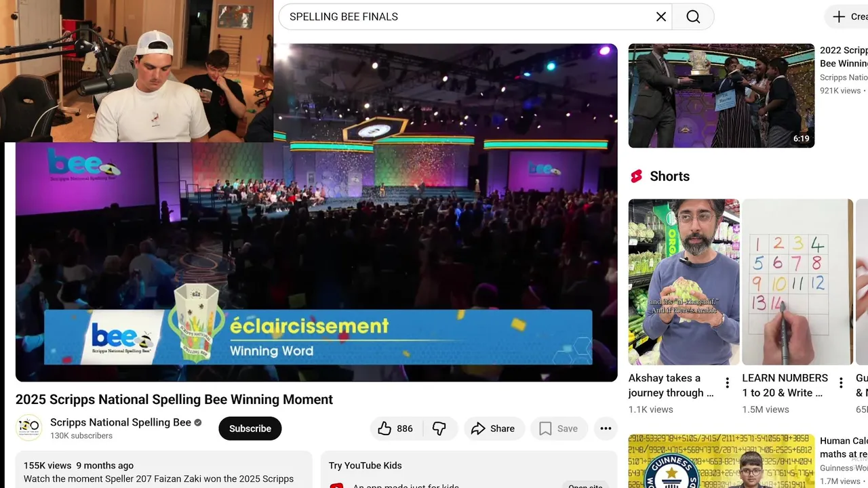
Task: Dislike the video with thumbs-down icon
Action: pyautogui.click(x=439, y=428)
